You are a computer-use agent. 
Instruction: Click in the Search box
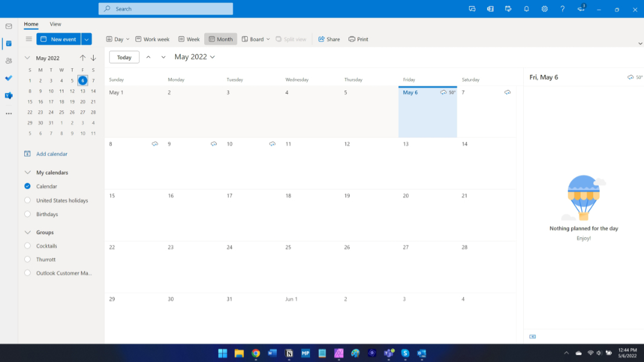pos(166,9)
